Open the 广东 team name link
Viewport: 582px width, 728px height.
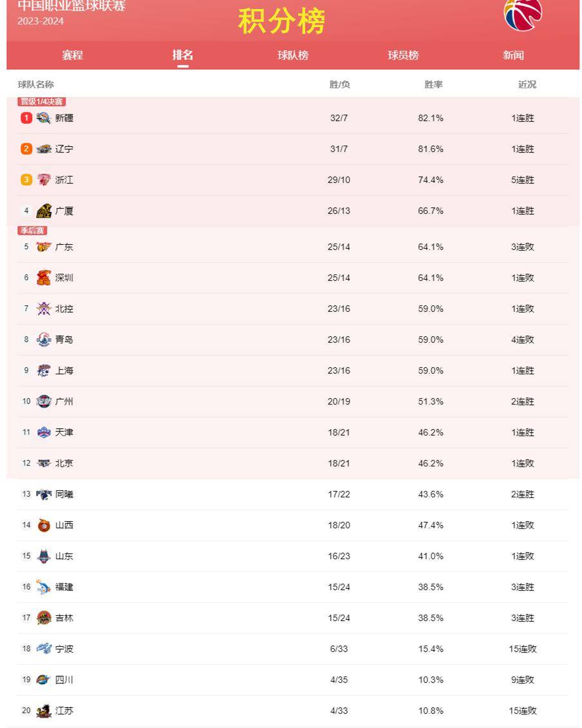[64, 247]
